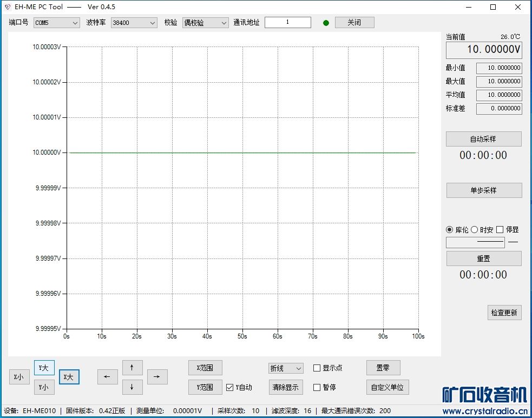
Task: Maximize the EH-ME PC Tool window
Action: [493, 7]
